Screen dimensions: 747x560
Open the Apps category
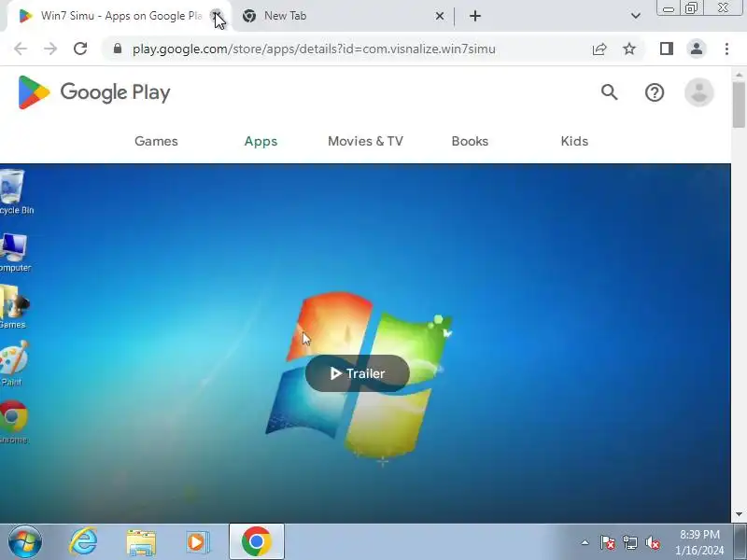coord(261,142)
